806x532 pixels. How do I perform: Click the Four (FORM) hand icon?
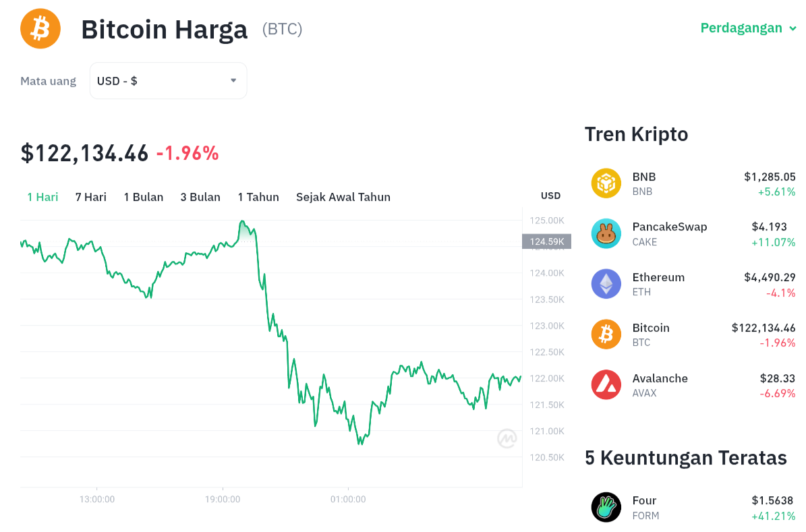pyautogui.click(x=606, y=507)
